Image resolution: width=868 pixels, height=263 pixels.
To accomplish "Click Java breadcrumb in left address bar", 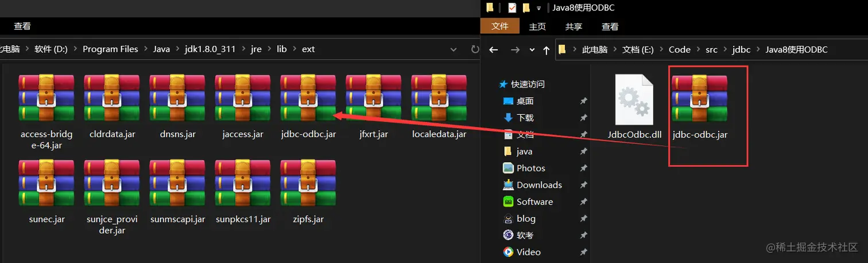I will click(161, 49).
